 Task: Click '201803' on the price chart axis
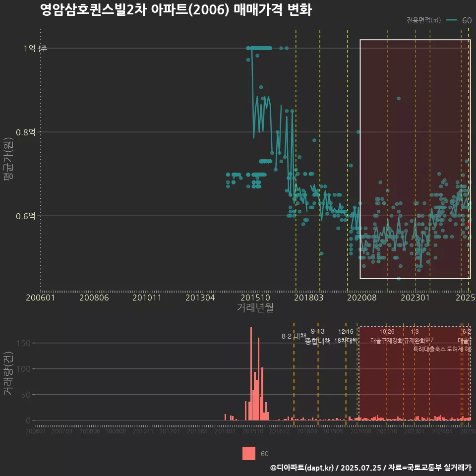[x=309, y=297]
